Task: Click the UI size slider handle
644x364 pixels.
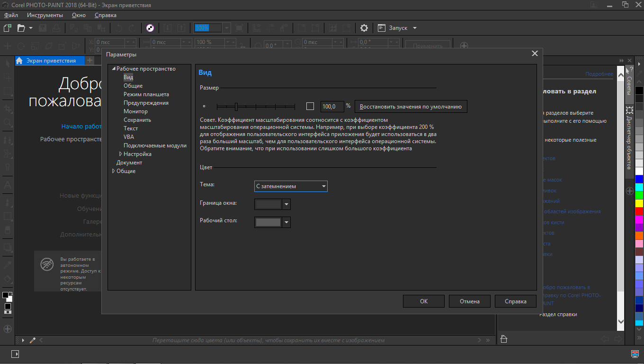Action: coord(236,106)
